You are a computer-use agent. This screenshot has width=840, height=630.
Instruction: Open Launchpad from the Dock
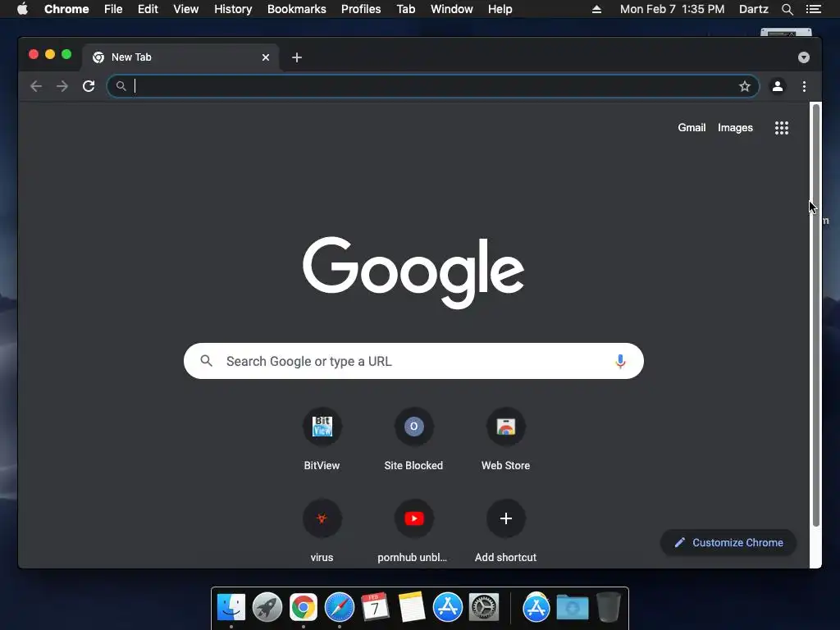click(267, 608)
